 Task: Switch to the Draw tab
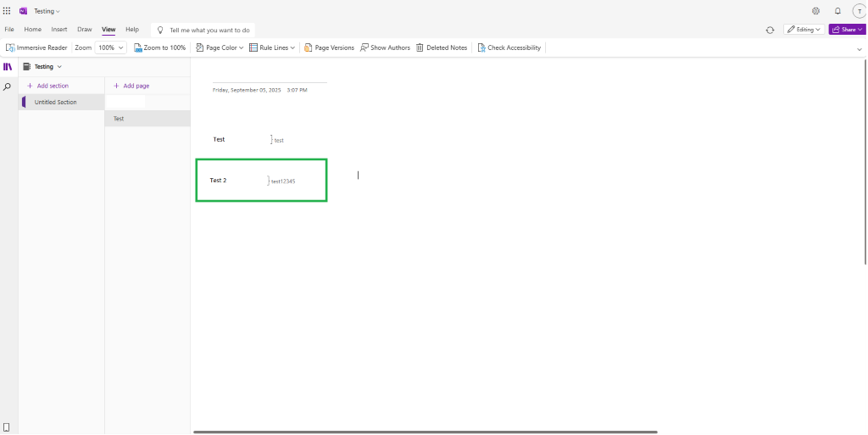pyautogui.click(x=85, y=30)
